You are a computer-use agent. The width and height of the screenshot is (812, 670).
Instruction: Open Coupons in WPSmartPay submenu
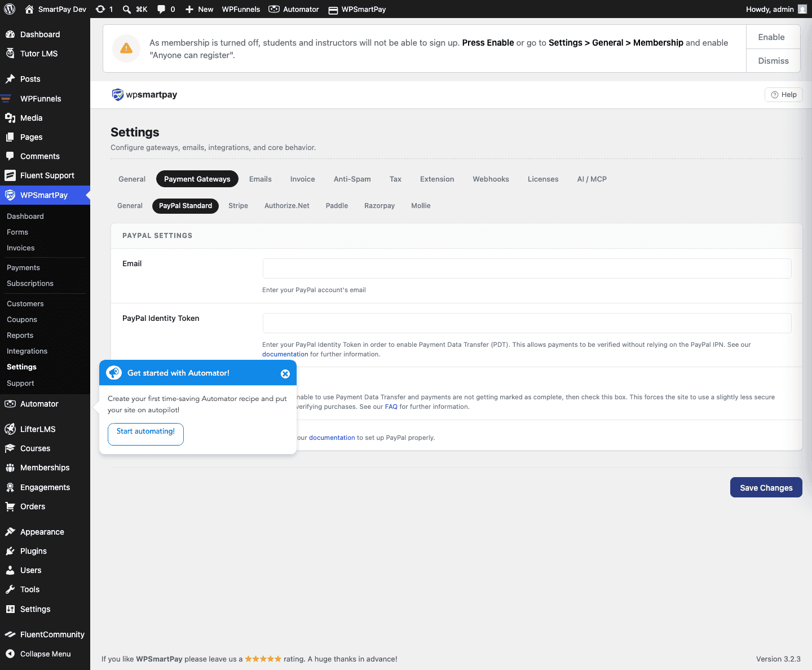(22, 320)
